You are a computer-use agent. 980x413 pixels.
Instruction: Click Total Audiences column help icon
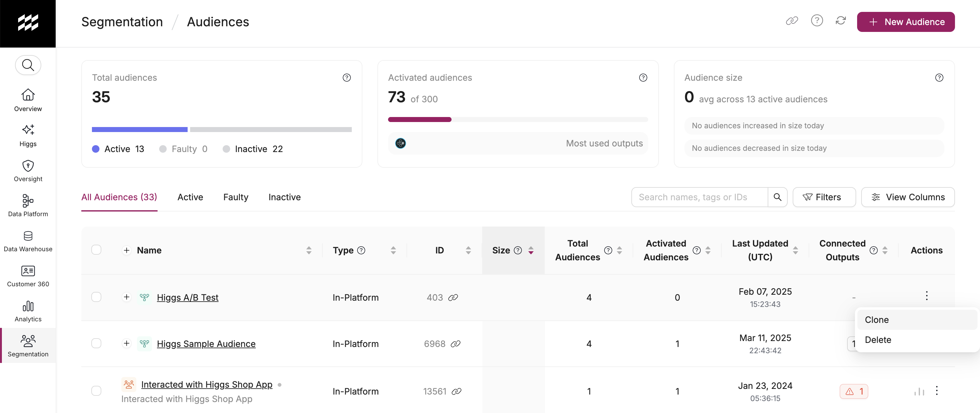608,251
